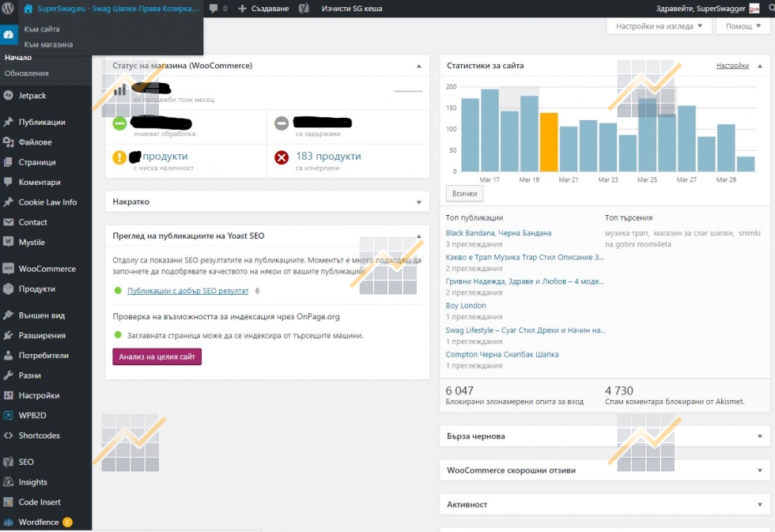775x532 pixels.
Task: Open the SEO sidebar menu
Action: pos(26,462)
